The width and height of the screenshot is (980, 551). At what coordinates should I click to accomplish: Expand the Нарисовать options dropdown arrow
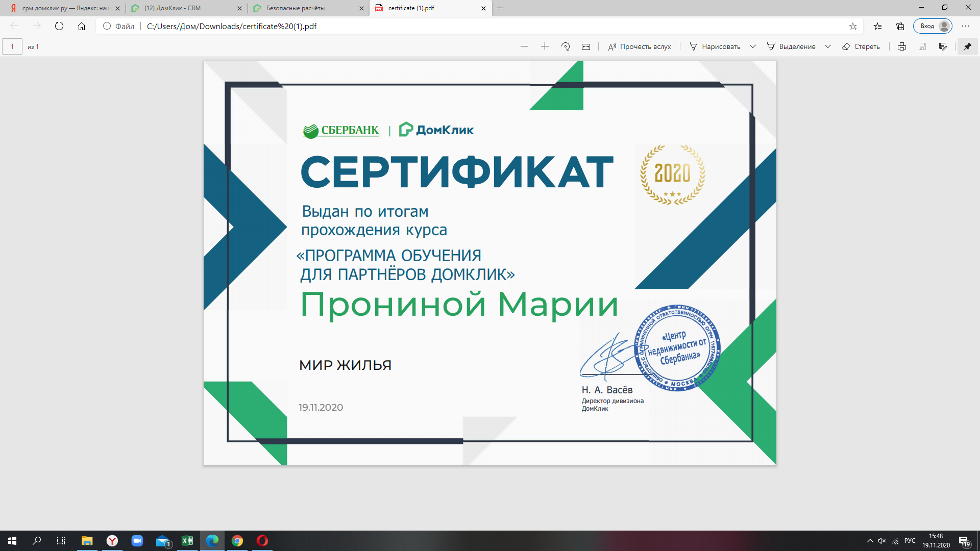coord(753,46)
